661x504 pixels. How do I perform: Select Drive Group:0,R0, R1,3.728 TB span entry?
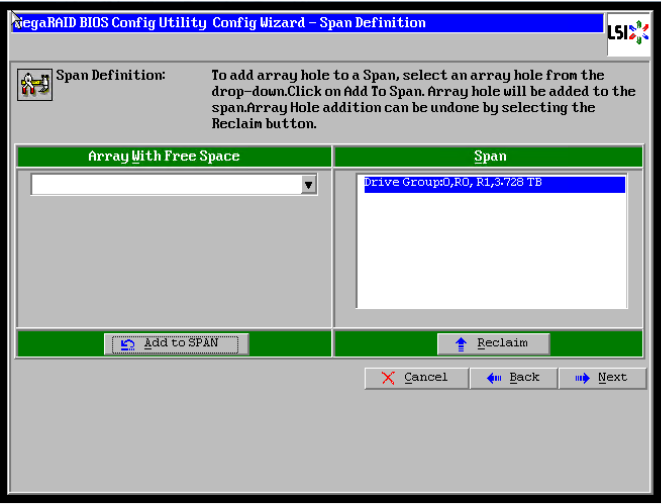(x=494, y=184)
